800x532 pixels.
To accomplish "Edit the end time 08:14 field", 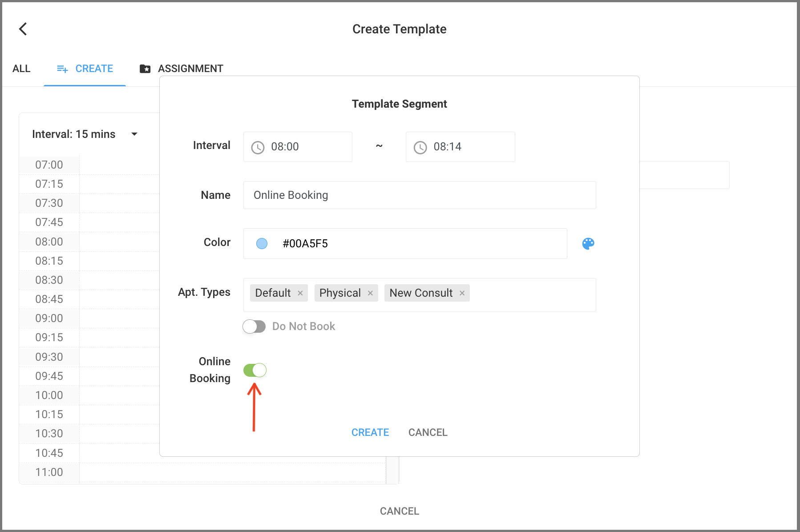I will tap(461, 147).
